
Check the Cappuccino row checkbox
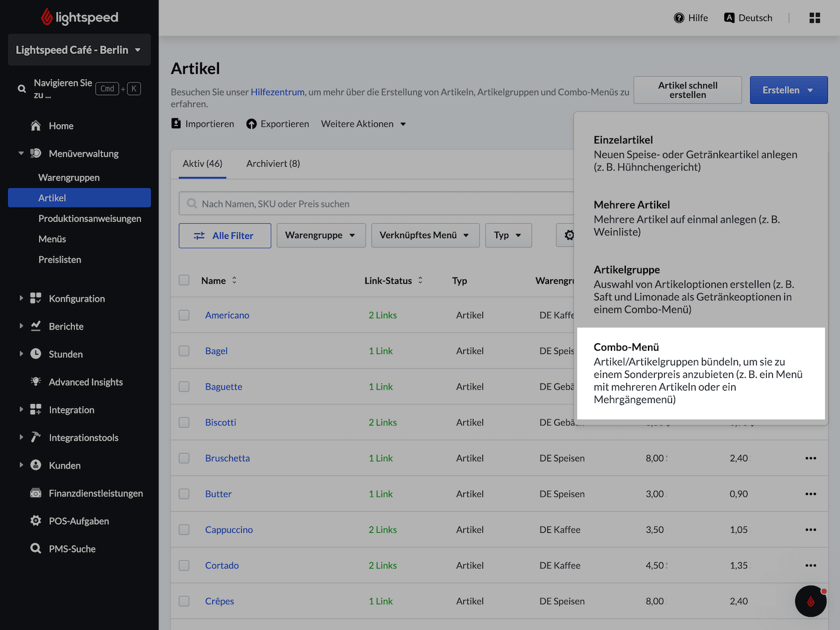click(184, 530)
